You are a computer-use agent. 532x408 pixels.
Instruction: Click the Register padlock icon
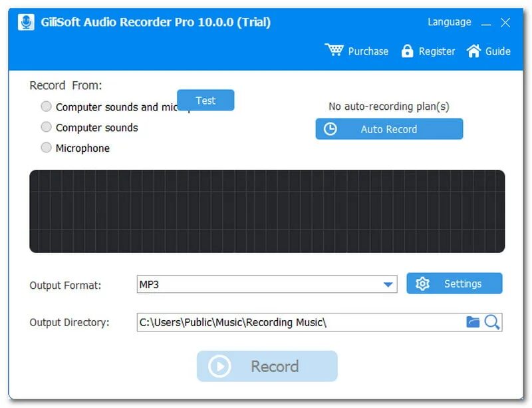[x=407, y=51]
